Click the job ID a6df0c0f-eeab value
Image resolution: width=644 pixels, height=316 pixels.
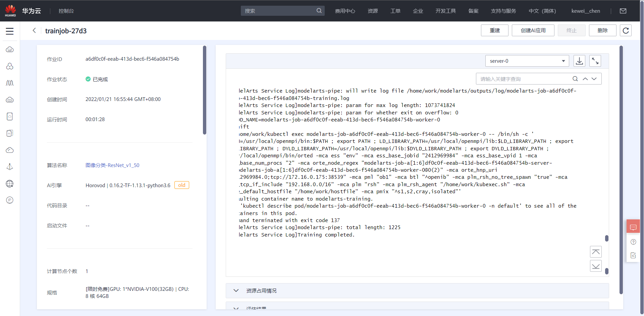click(132, 59)
